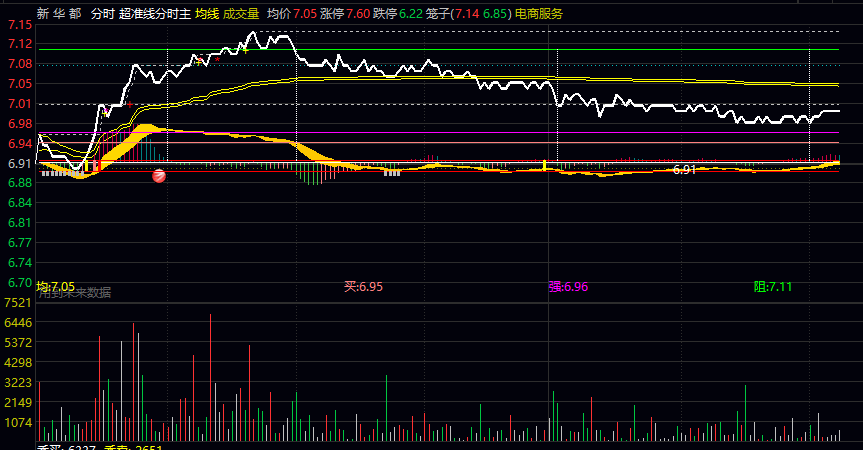Open the 电商服务 sector link
This screenshot has height=450, width=863.
(x=539, y=14)
